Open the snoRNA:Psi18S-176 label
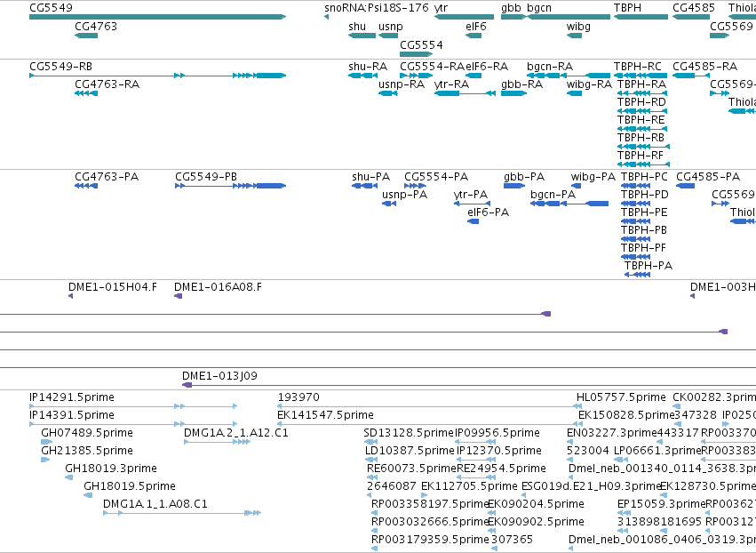 [x=377, y=8]
